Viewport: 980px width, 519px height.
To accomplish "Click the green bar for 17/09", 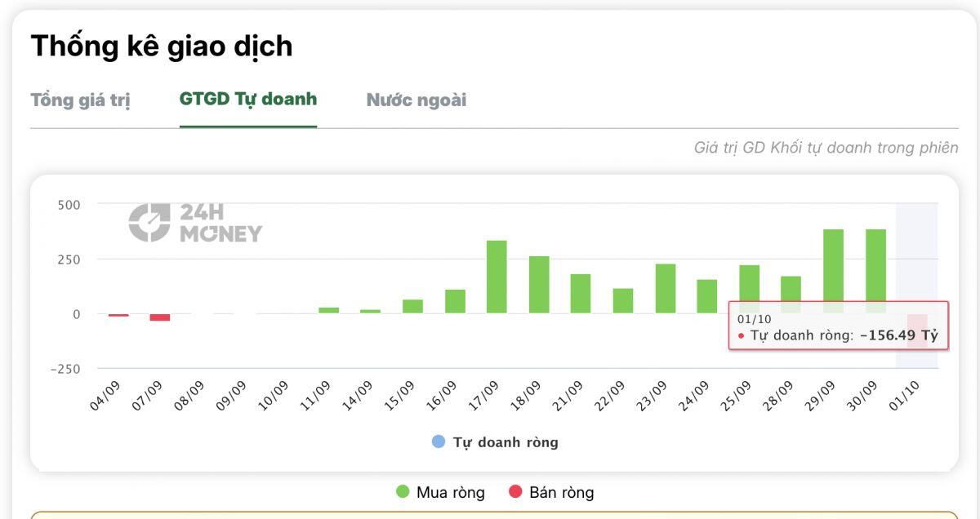I will tap(497, 277).
